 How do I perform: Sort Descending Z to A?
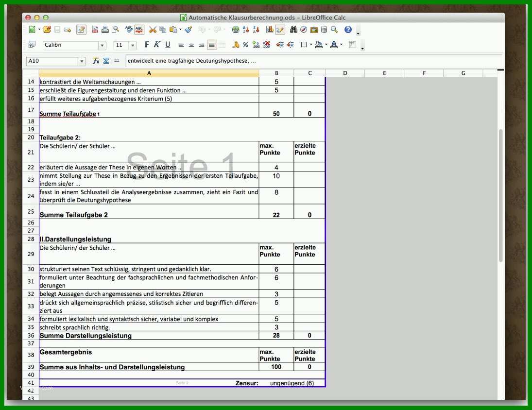[256, 30]
